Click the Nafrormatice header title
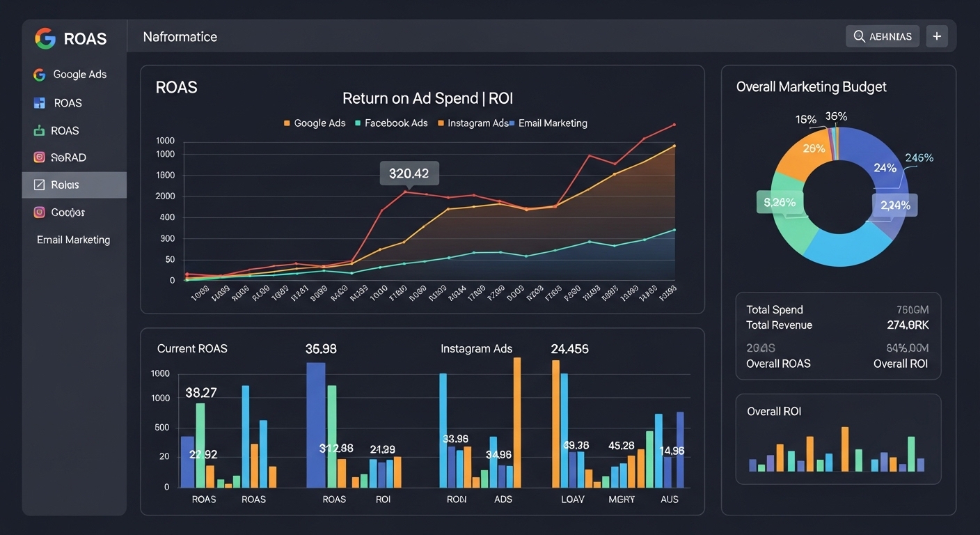The height and width of the screenshot is (535, 980). click(x=180, y=37)
